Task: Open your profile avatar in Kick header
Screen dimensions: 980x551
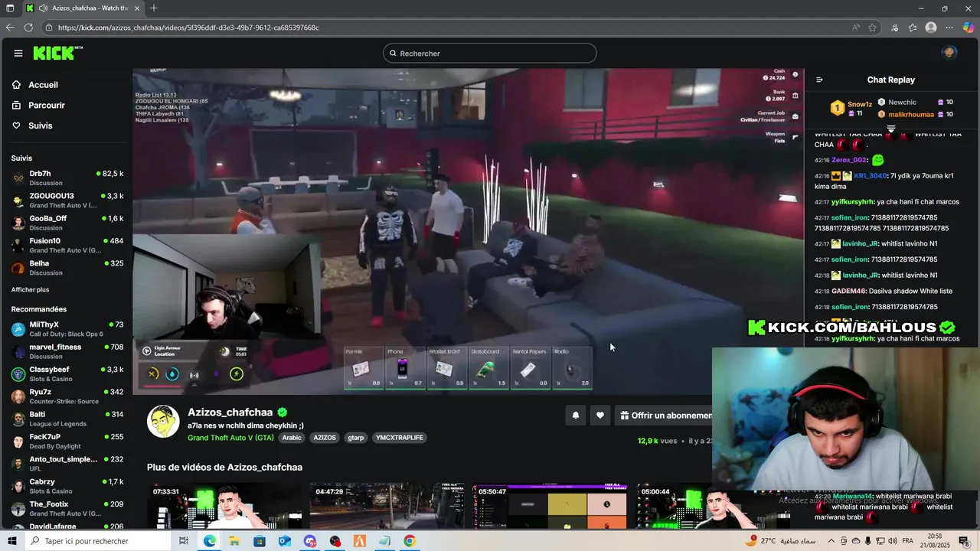Action: tap(949, 53)
